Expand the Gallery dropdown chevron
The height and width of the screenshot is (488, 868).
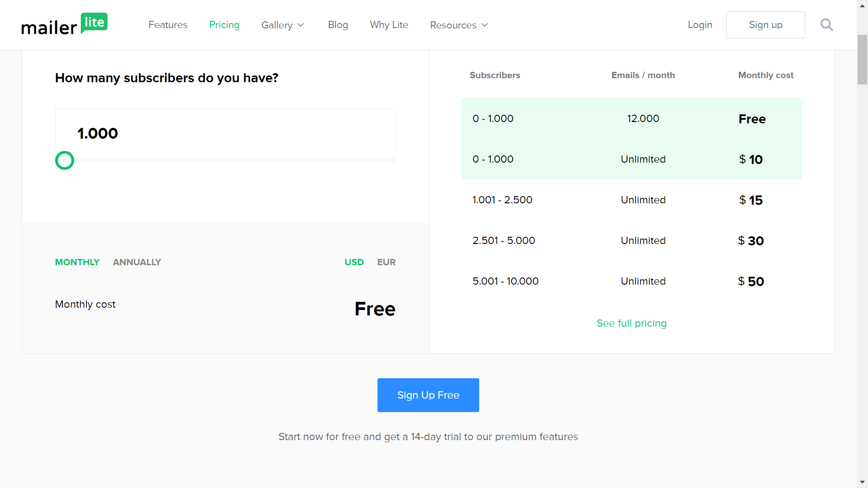301,25
